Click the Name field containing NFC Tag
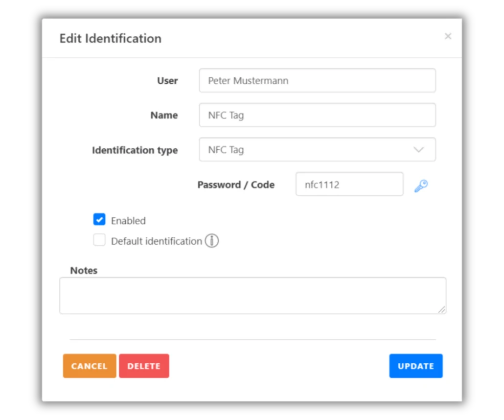 pos(317,115)
